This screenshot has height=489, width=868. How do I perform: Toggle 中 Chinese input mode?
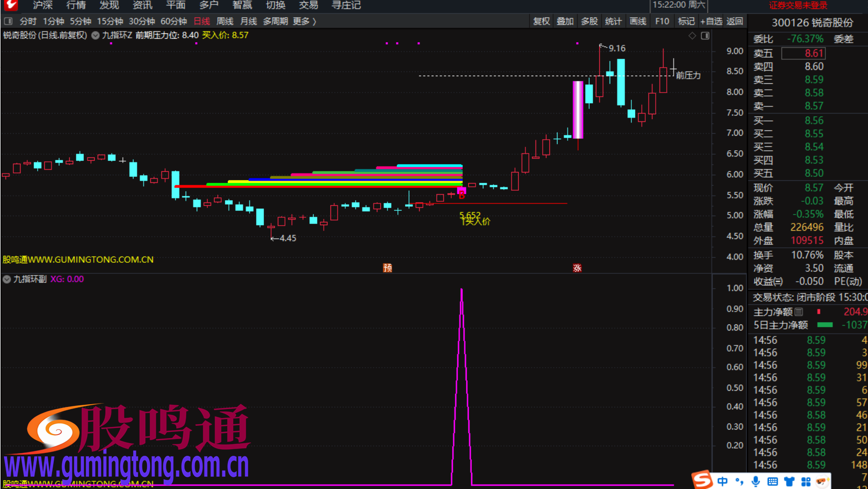(722, 481)
